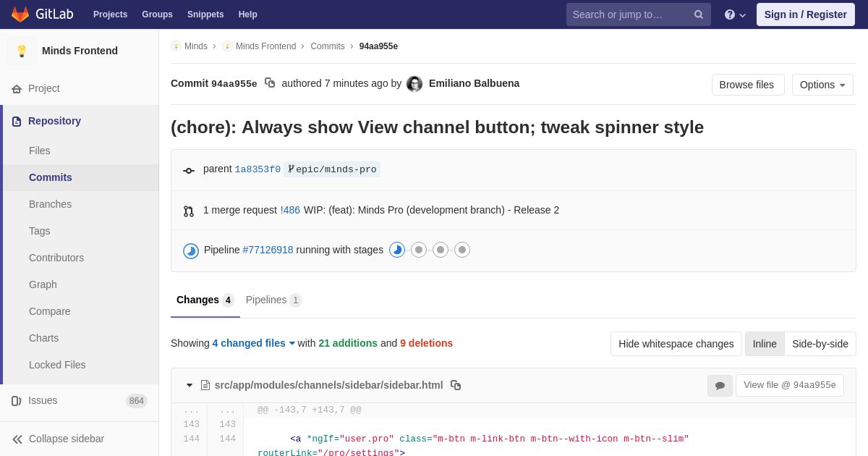The width and height of the screenshot is (868, 456).
Task: Open the Projects menu
Action: tap(110, 14)
